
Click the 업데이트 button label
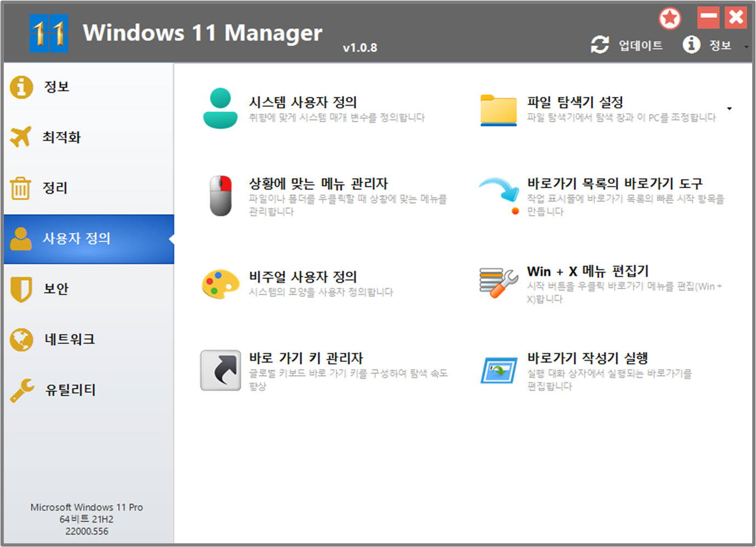[640, 45]
